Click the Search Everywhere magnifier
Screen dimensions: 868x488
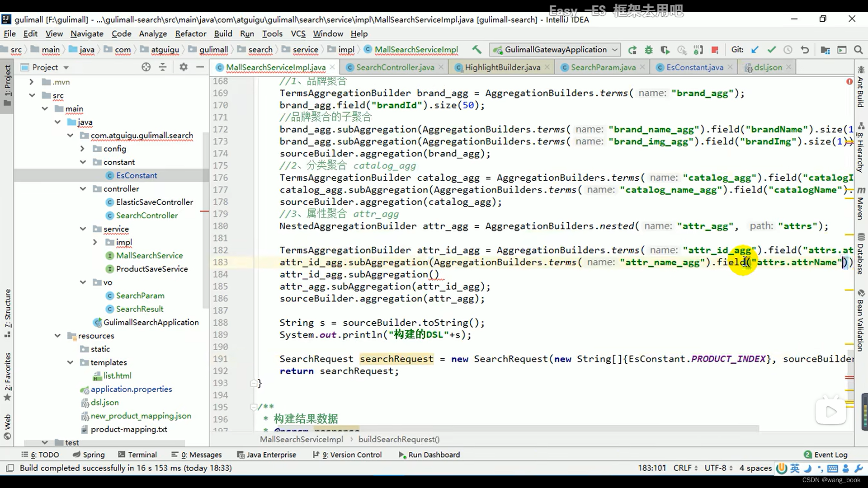tap(858, 50)
